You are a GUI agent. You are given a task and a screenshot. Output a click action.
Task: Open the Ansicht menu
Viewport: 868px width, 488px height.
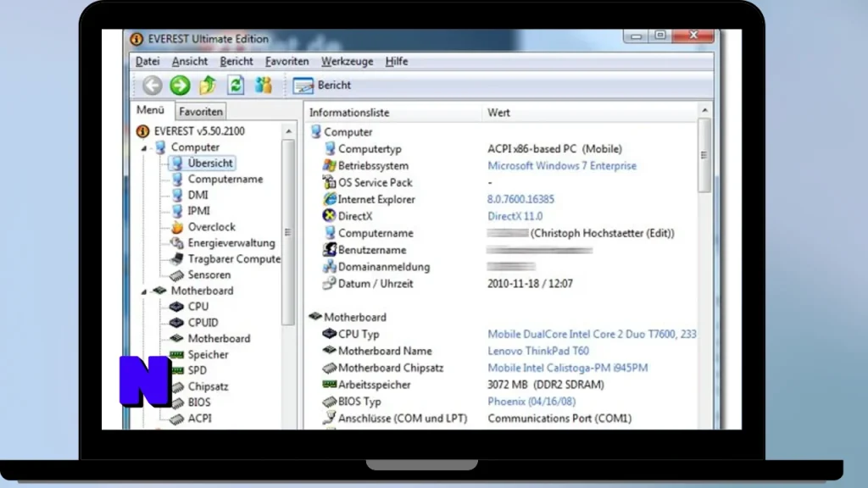click(189, 61)
